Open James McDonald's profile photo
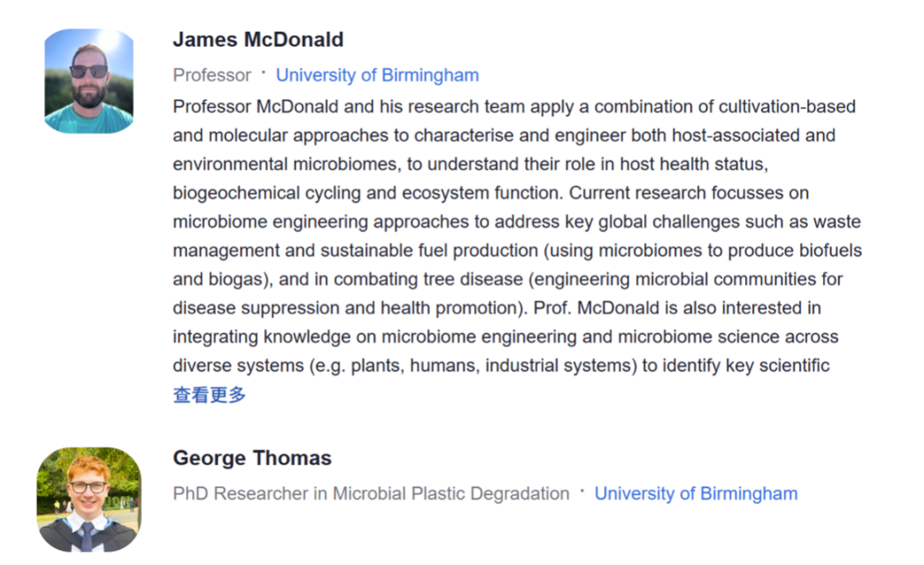The image size is (924, 565). [x=89, y=81]
